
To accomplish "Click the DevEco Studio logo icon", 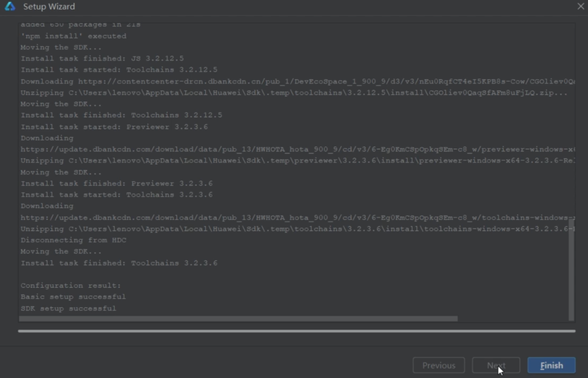I will pyautogui.click(x=10, y=7).
